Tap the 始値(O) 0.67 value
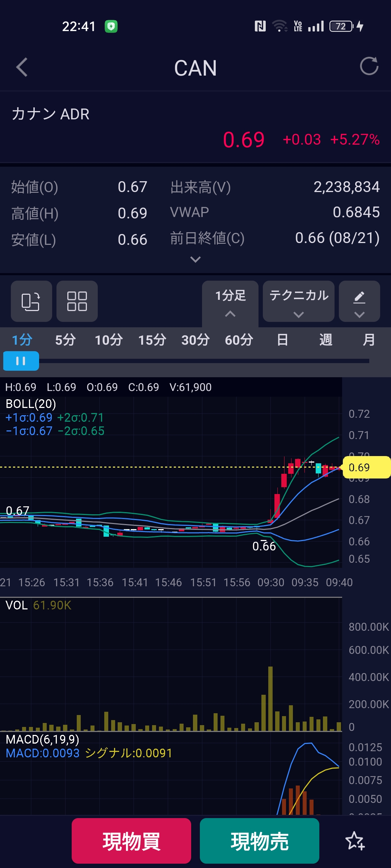Screen dimensions: 391x868 tap(133, 187)
